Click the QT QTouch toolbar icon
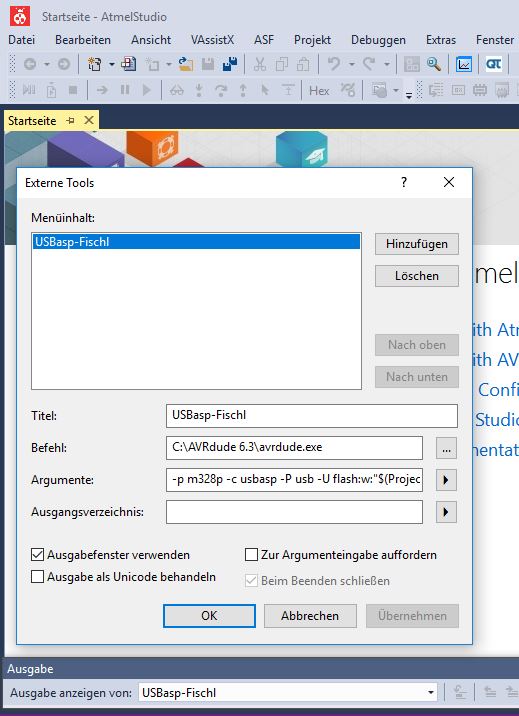The width and height of the screenshot is (519, 716). tap(493, 64)
